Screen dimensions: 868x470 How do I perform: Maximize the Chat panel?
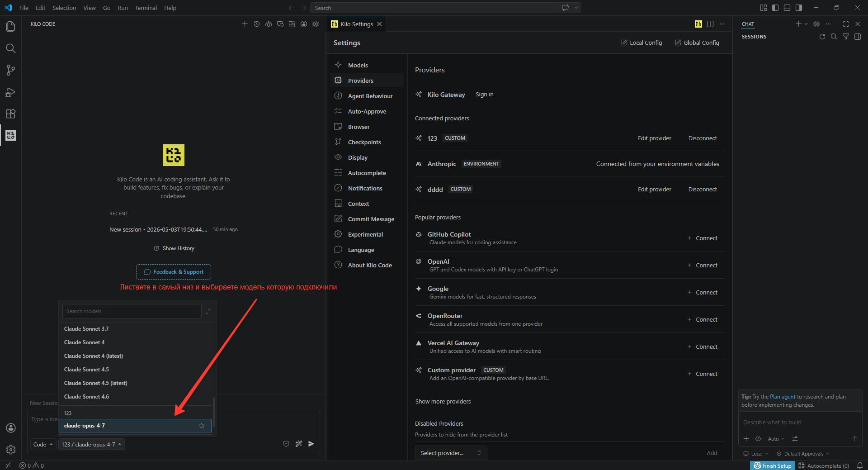[846, 24]
